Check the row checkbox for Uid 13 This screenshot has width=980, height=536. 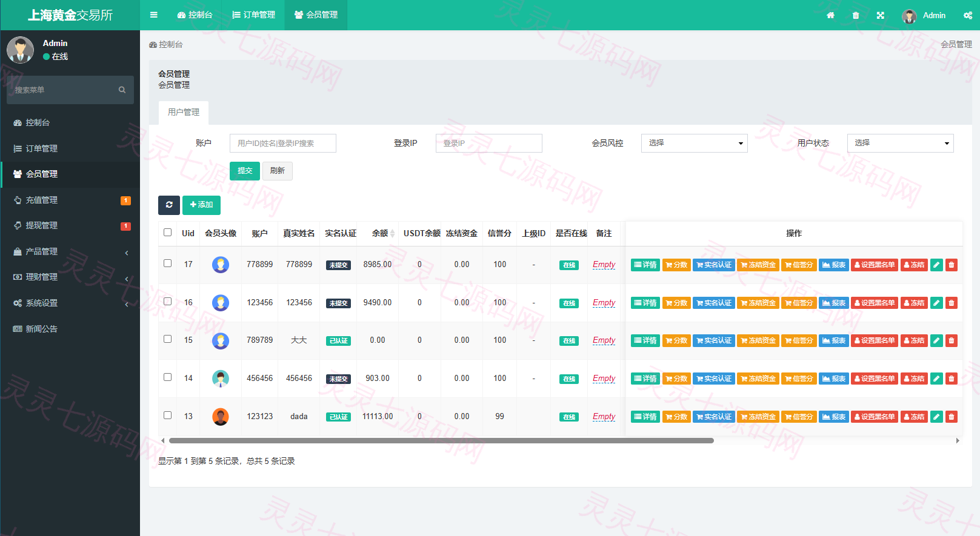pos(168,415)
